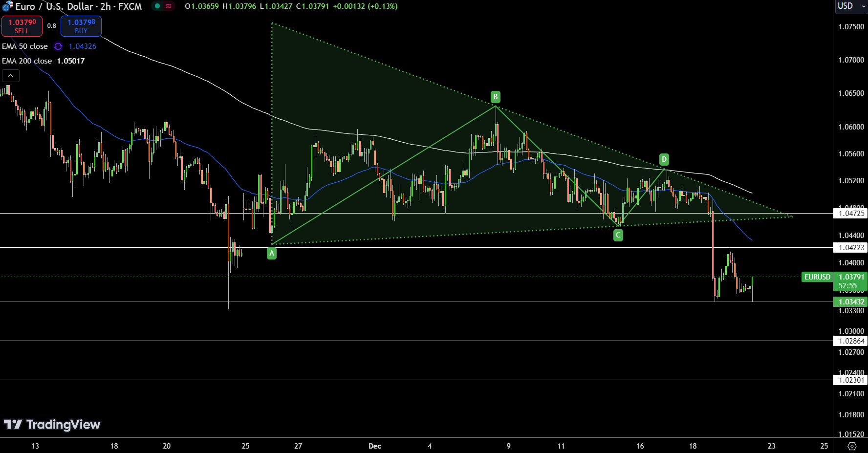Image resolution: width=868 pixels, height=453 pixels.
Task: Click the BUY 1.03798 button
Action: point(81,26)
